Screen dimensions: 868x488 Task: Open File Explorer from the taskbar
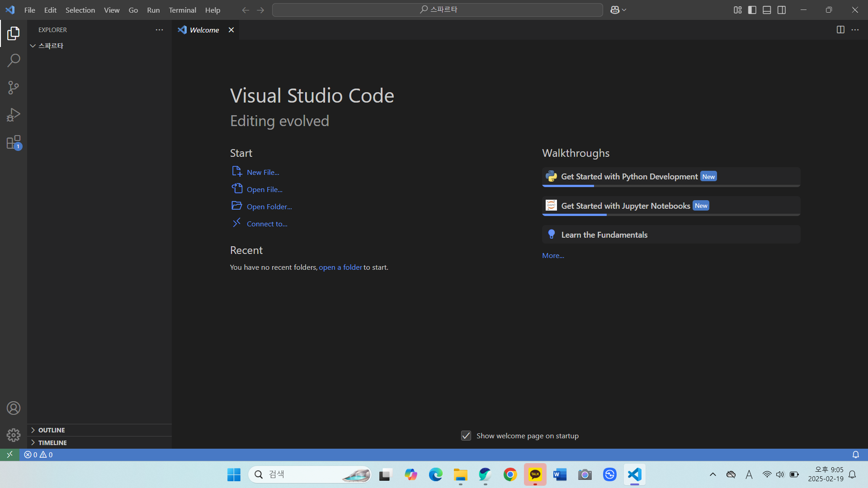[460, 474]
